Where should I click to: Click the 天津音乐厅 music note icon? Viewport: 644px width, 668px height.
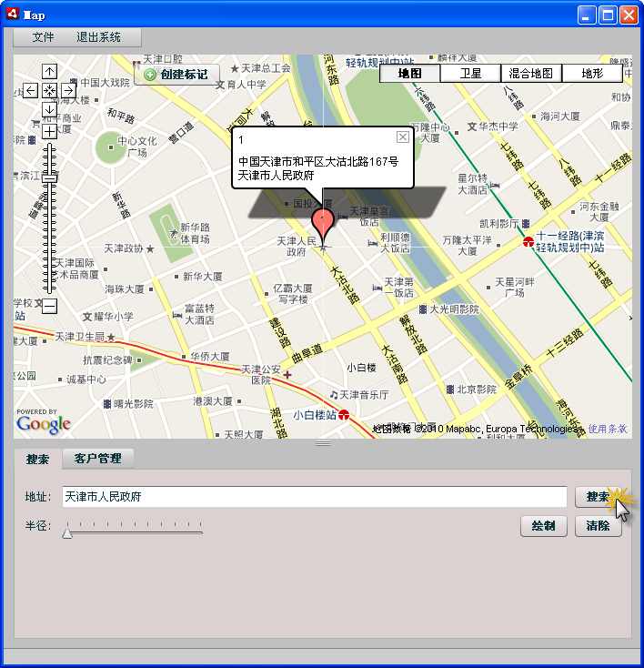(334, 395)
